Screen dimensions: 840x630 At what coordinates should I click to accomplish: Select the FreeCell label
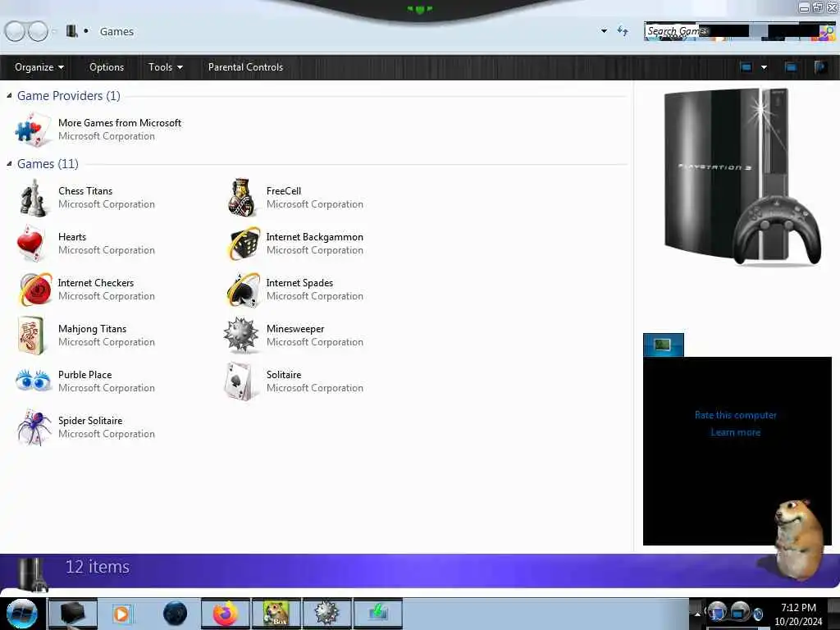point(283,190)
